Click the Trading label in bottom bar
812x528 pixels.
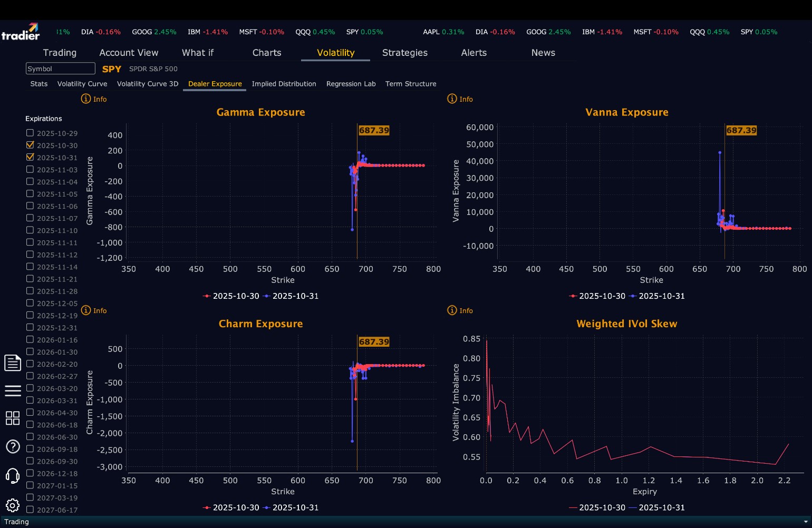point(16,522)
